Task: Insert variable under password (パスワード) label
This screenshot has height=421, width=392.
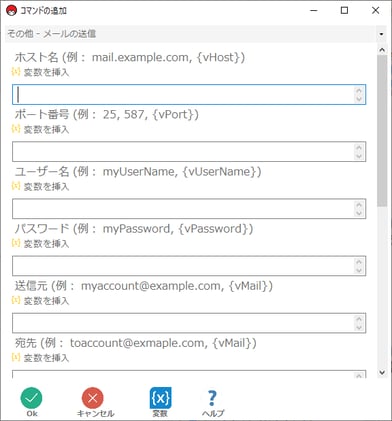Action: tap(41, 244)
